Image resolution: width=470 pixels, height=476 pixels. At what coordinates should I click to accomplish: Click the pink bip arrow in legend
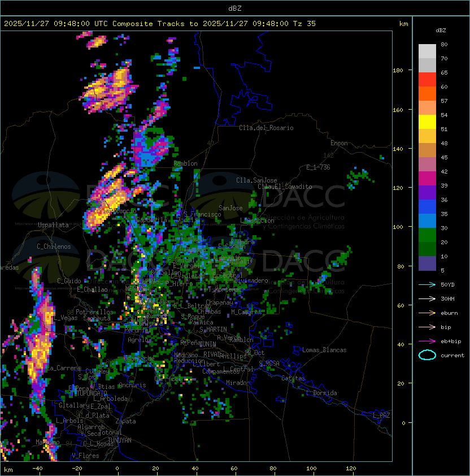[427, 327]
